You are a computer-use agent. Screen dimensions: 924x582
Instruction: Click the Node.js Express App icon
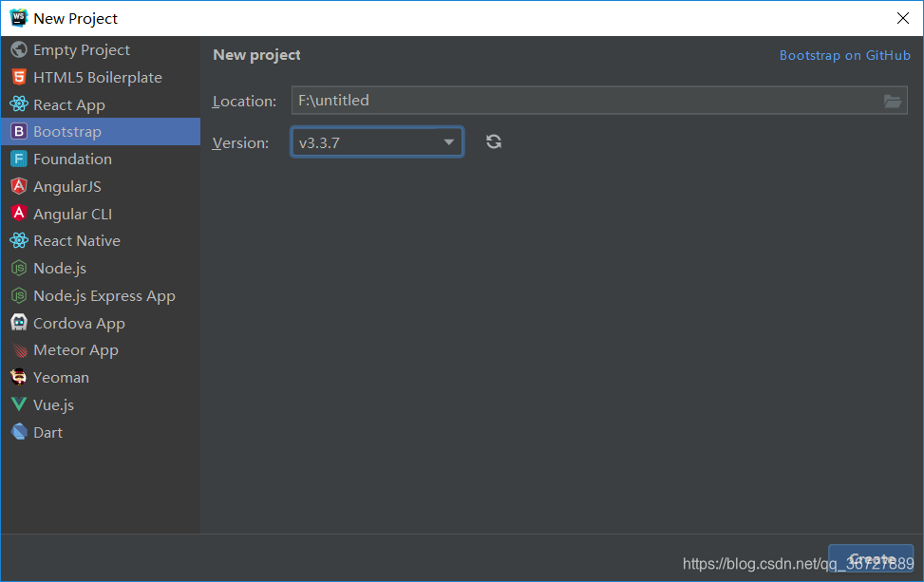tap(19, 295)
